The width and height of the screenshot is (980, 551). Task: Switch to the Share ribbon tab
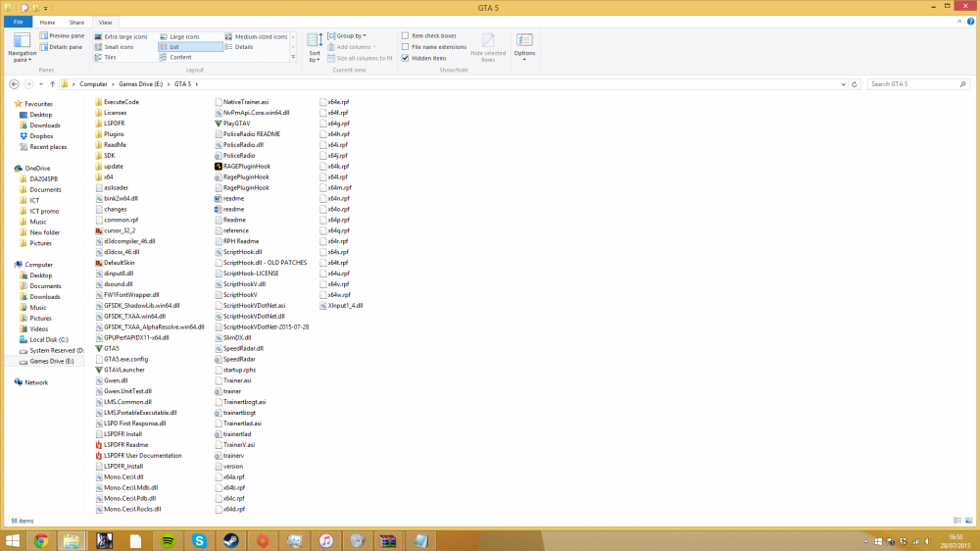[x=76, y=22]
